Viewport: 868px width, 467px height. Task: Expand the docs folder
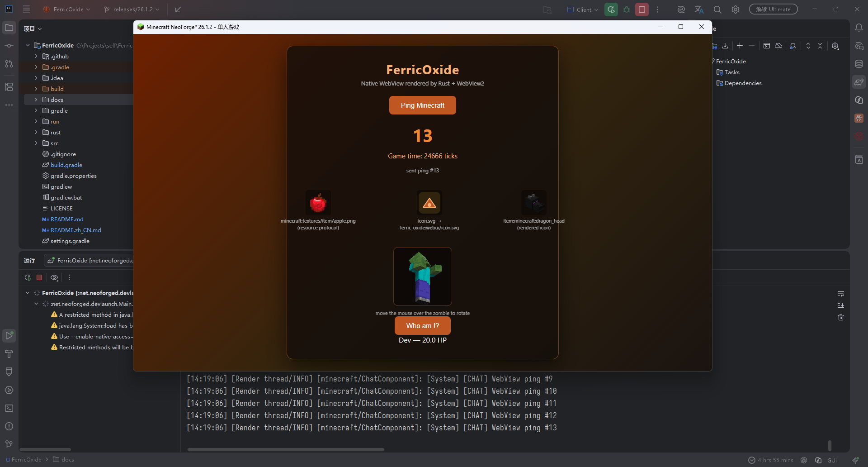pyautogui.click(x=36, y=100)
